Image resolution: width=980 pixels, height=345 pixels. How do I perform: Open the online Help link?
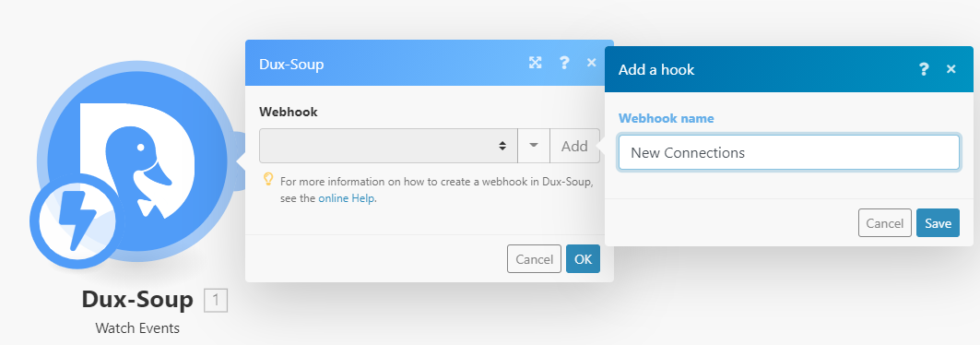click(347, 198)
